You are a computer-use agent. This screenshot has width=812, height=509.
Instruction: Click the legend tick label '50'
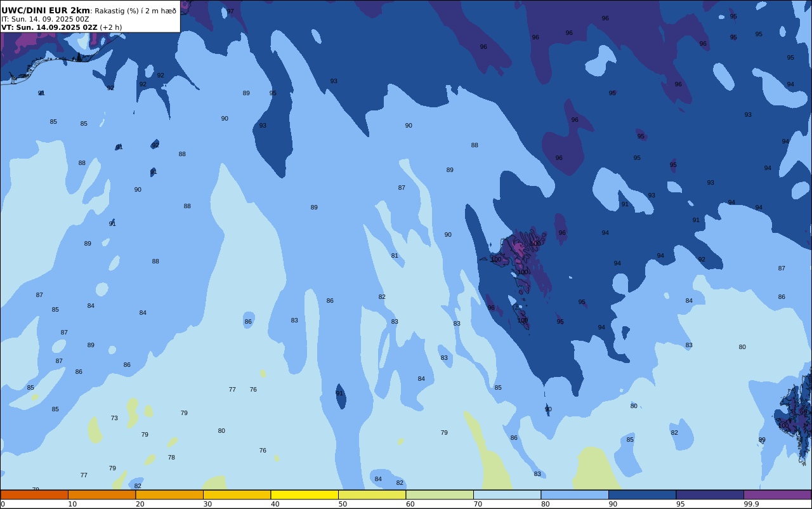click(x=343, y=504)
